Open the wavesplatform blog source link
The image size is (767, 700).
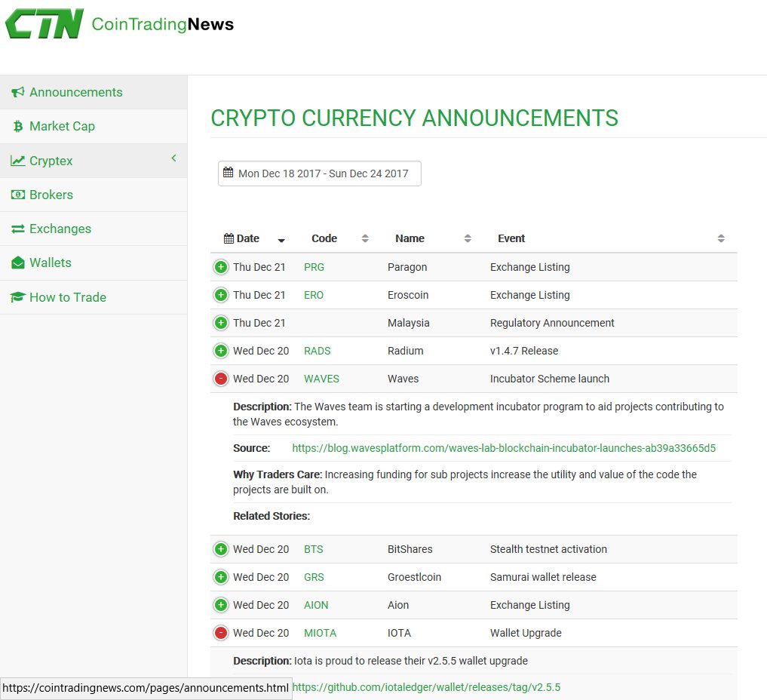point(504,448)
